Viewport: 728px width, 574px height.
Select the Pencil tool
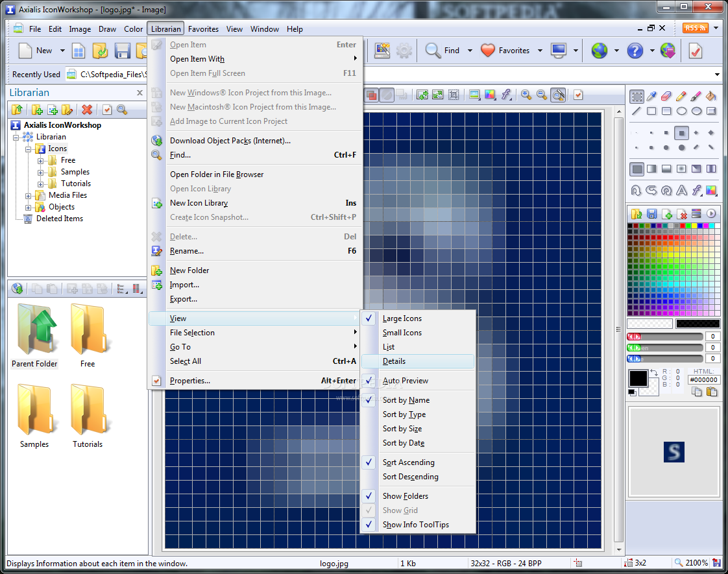pos(681,96)
